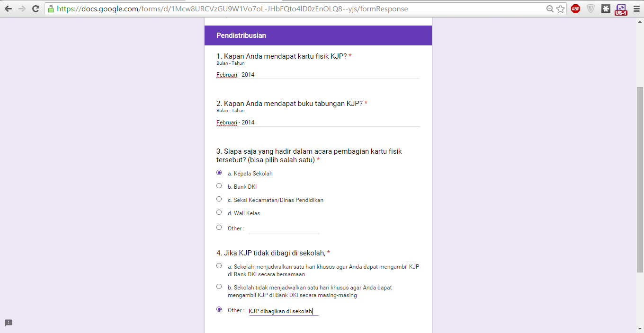Select radio option a. Kepala Sekolah

(219, 173)
